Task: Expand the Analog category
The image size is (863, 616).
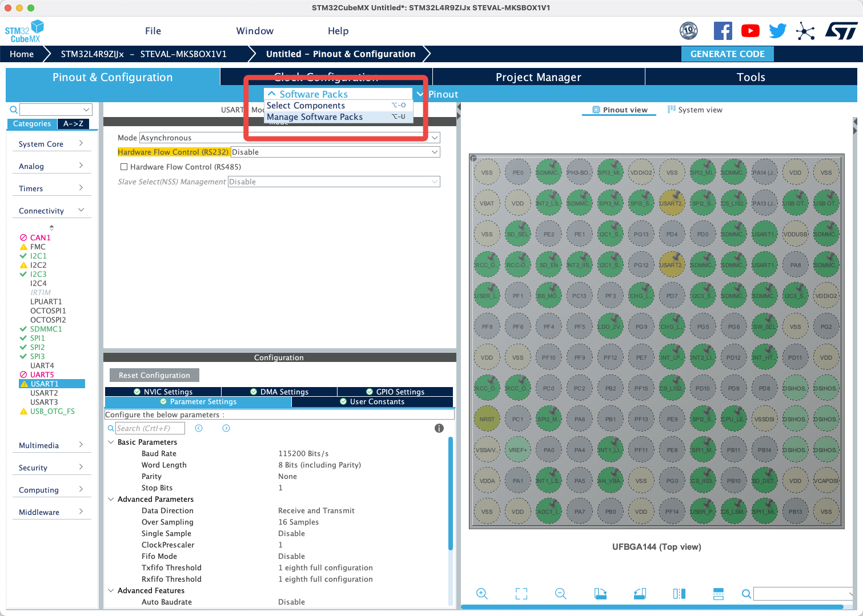Action: pyautogui.click(x=51, y=166)
